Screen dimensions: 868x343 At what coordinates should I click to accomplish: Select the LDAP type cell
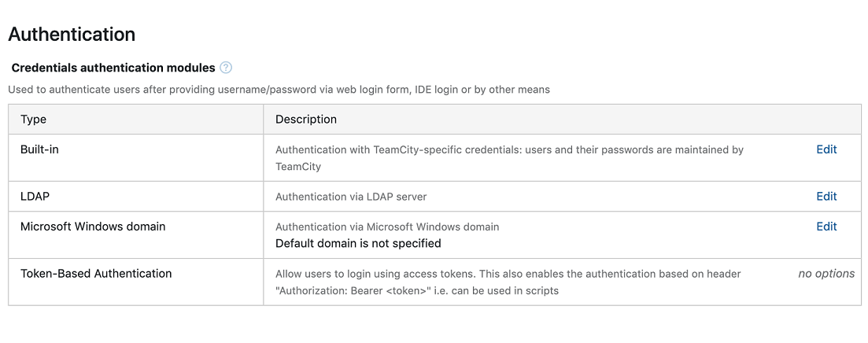[x=35, y=197]
